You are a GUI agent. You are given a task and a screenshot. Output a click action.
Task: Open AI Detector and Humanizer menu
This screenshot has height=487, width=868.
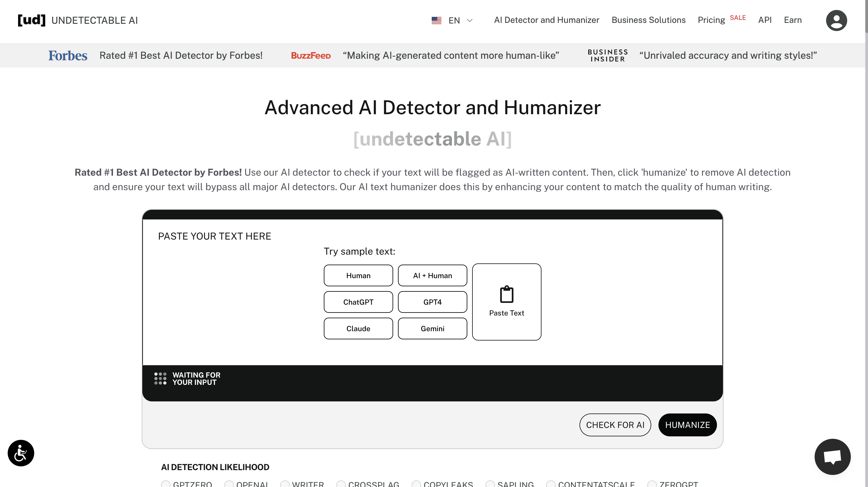547,20
